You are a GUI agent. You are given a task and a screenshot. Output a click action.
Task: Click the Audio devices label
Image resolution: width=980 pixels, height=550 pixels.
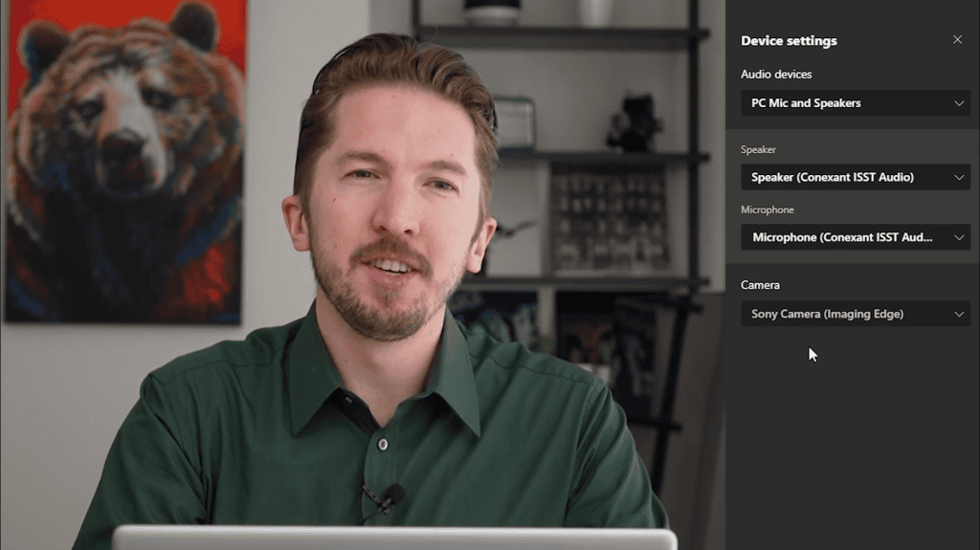(776, 74)
